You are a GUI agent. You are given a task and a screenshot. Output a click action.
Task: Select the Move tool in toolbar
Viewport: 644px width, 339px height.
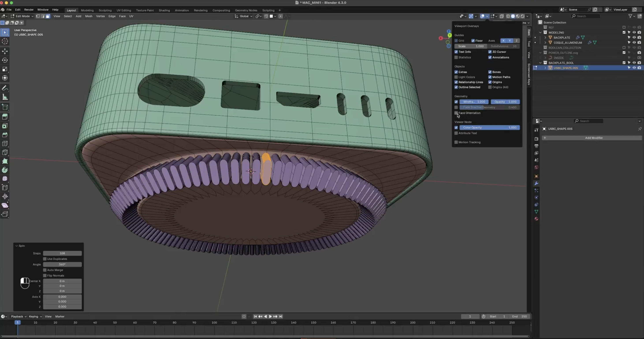(5, 51)
